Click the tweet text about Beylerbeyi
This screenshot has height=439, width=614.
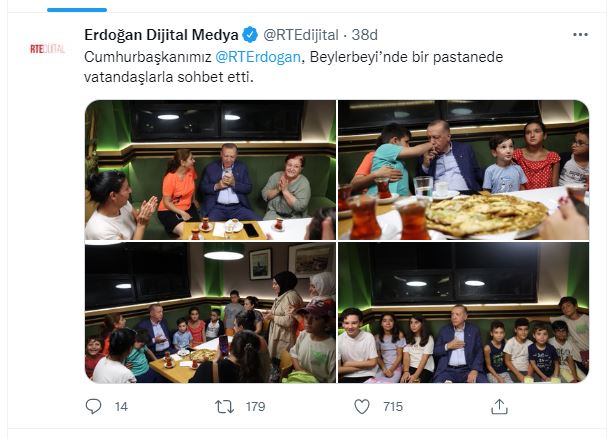click(293, 67)
